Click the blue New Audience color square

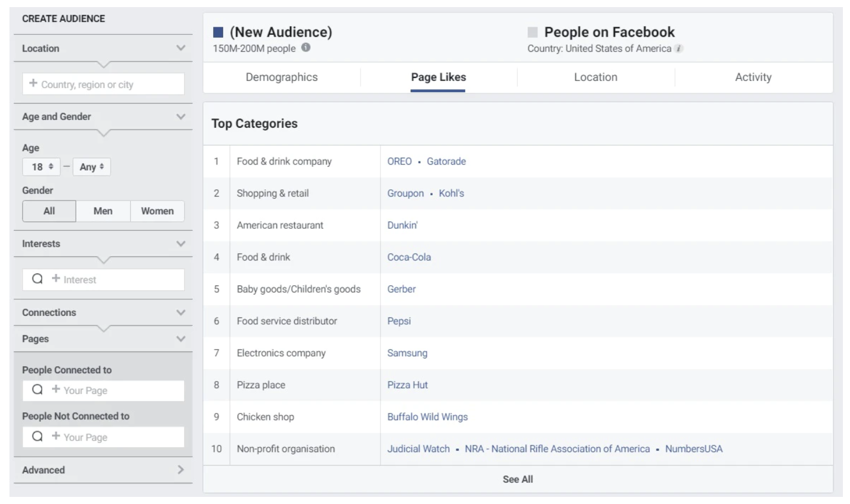coord(218,32)
